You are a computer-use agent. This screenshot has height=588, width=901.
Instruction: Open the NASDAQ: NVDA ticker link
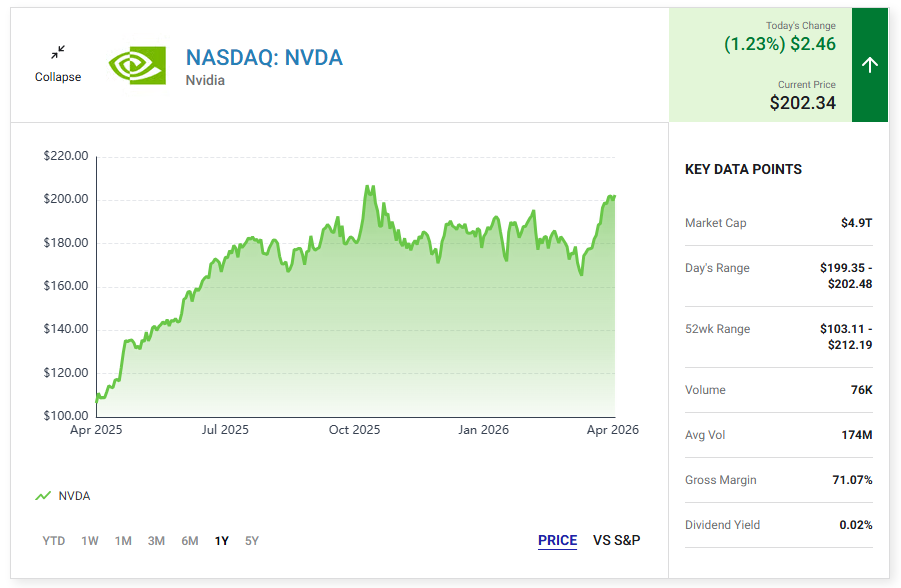[264, 57]
